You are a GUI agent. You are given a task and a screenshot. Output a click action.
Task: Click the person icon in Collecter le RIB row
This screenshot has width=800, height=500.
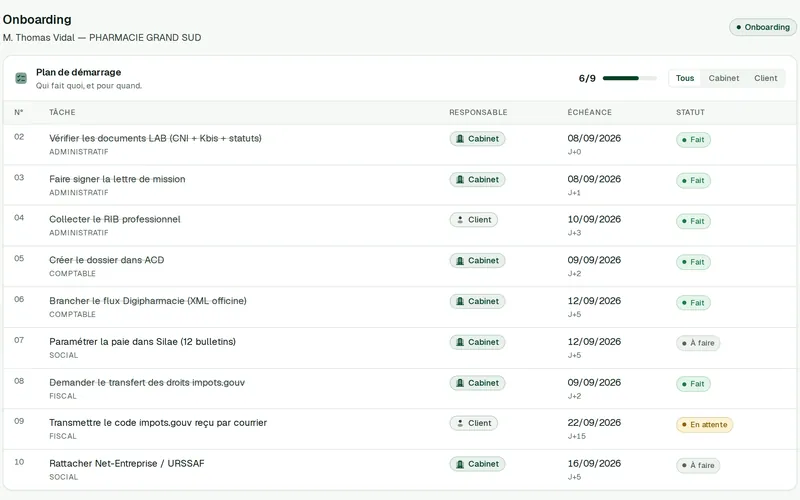pos(460,220)
